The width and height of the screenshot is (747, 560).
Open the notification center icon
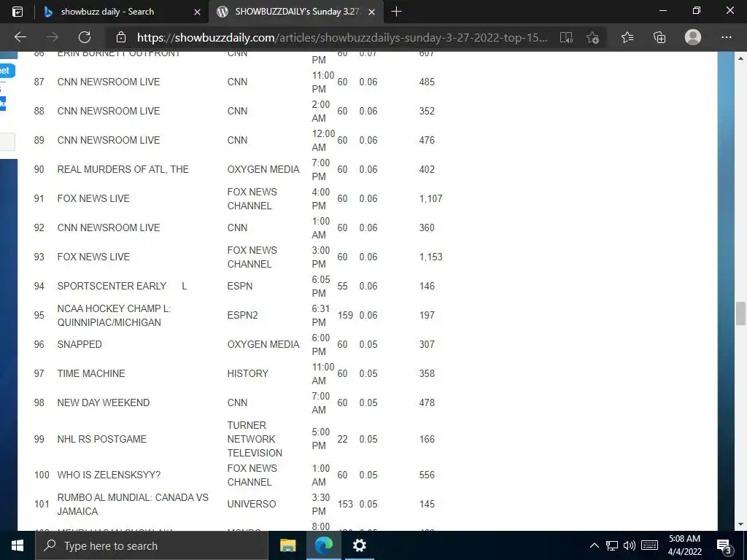point(724,546)
